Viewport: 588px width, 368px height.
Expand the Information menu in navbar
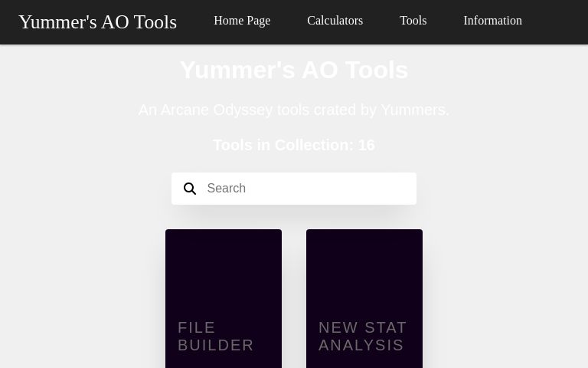pos(492,21)
